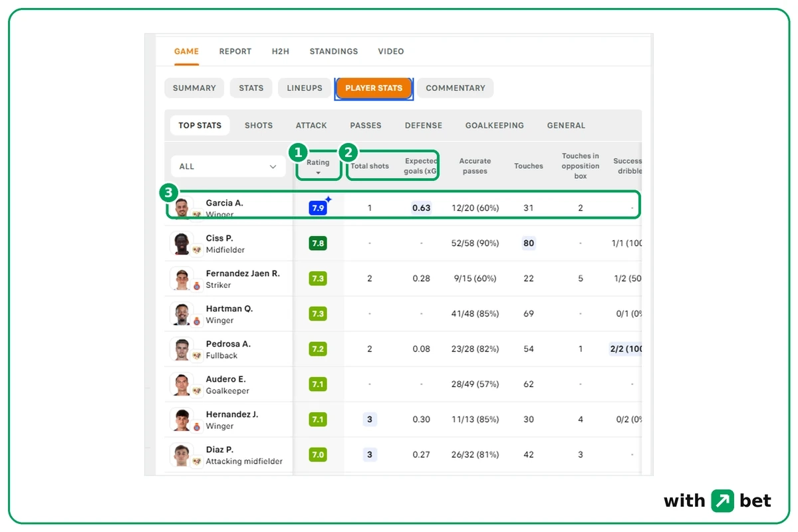Click Garcia A.'s player photo

[182, 207]
